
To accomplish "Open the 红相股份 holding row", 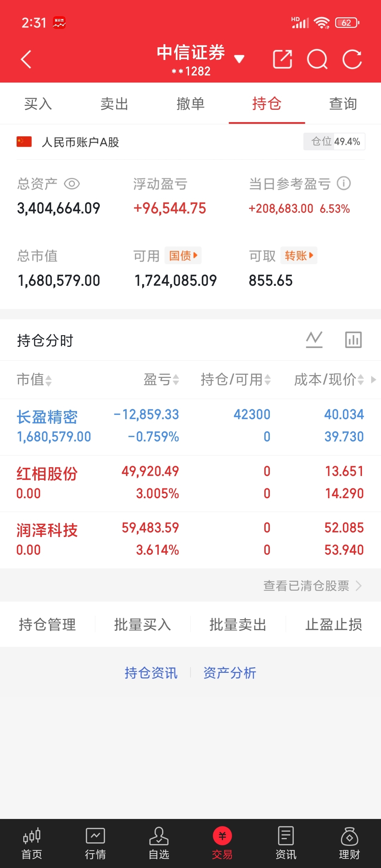I will click(x=190, y=483).
